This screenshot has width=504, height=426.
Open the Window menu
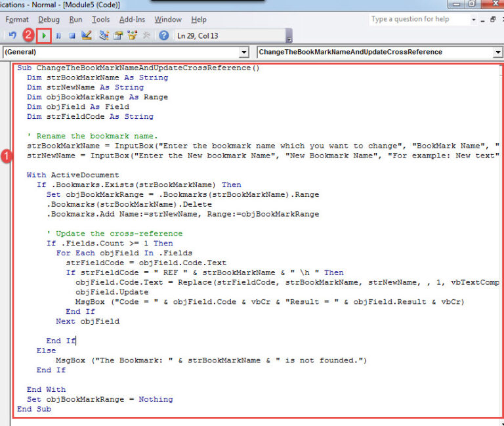168,20
